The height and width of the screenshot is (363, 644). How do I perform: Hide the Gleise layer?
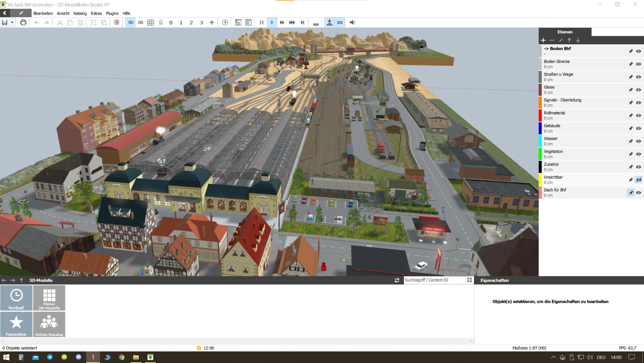coord(638,90)
